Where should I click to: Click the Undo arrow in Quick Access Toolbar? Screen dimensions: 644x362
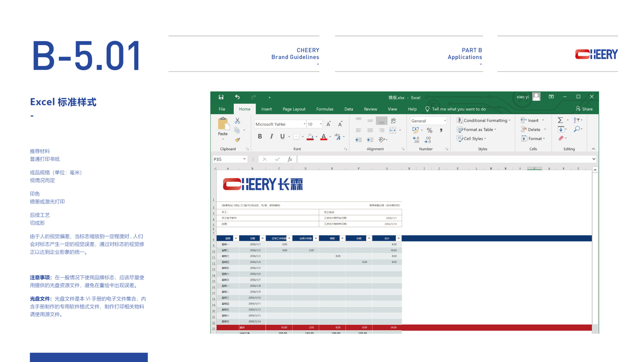click(x=237, y=97)
